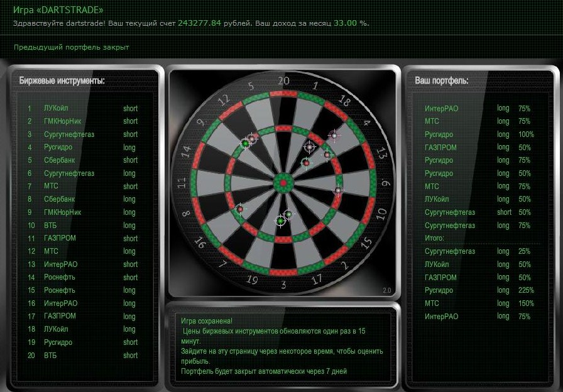Image resolution: width=563 pixels, height=392 pixels.
Task: Click Русгидро long 225% total entry
Action: pyautogui.click(x=479, y=290)
